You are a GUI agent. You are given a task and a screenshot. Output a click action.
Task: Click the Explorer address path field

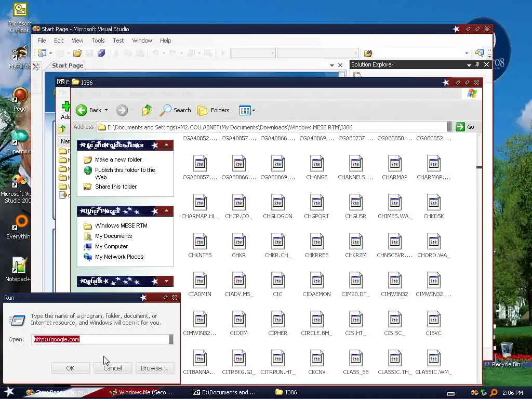click(x=272, y=127)
